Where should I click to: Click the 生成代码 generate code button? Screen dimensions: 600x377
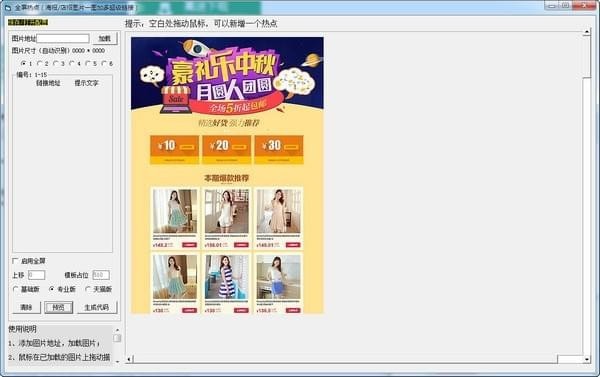[x=97, y=307]
